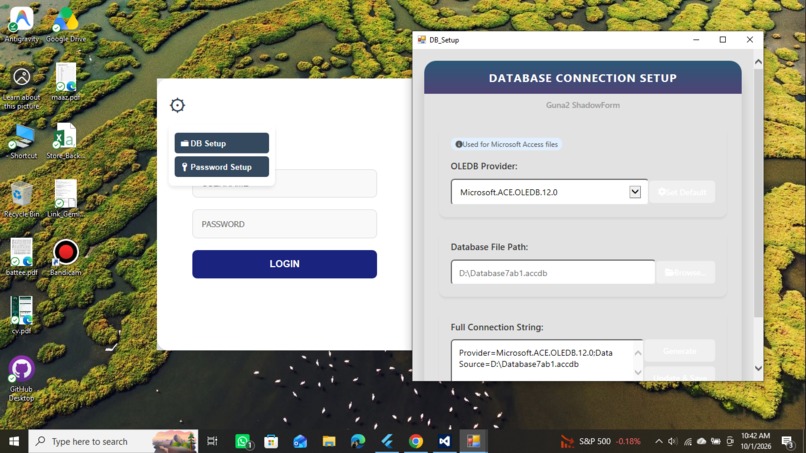The image size is (806, 453).
Task: Select the Store_Back Excel file icon
Action: [65, 141]
